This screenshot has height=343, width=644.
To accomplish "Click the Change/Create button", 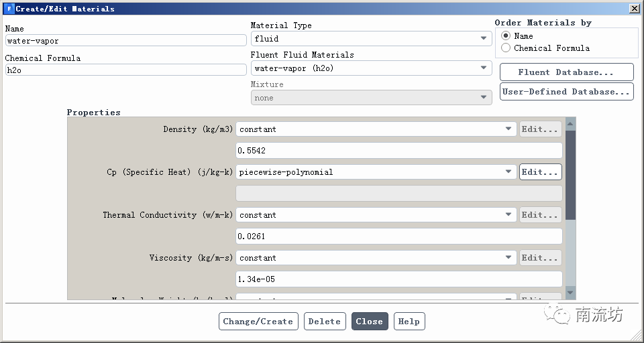I will (x=258, y=322).
